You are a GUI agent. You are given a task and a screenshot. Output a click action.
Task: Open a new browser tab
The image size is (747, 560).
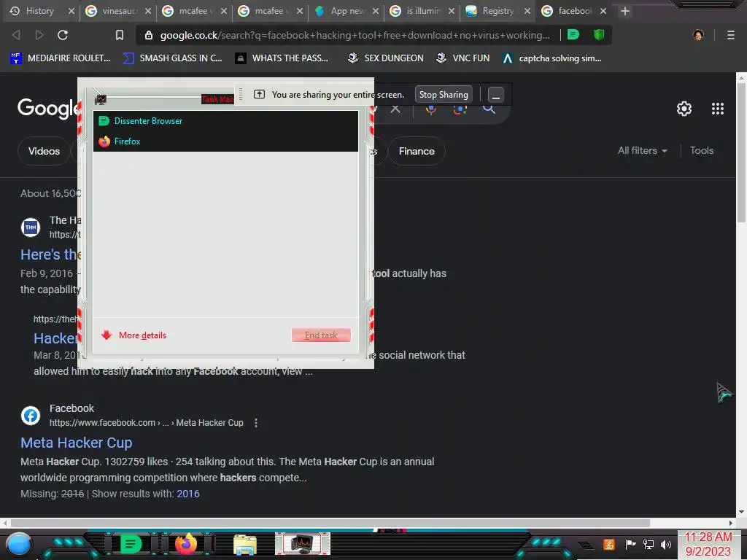625,11
